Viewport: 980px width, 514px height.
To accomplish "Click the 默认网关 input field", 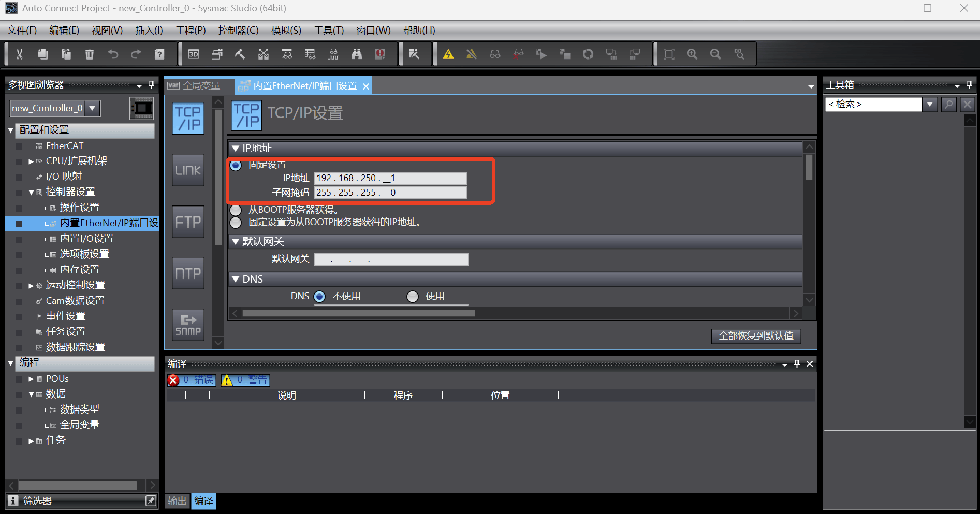I will (x=391, y=259).
